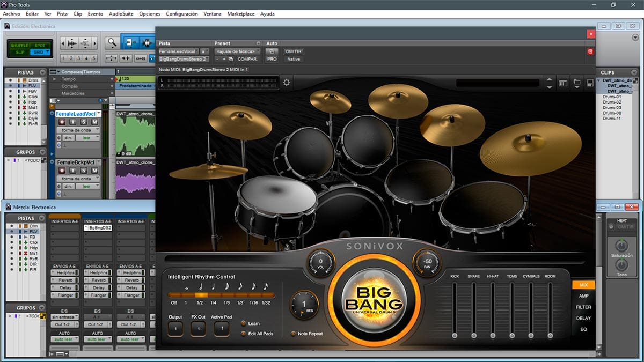Open the Archivo menu

11,14
